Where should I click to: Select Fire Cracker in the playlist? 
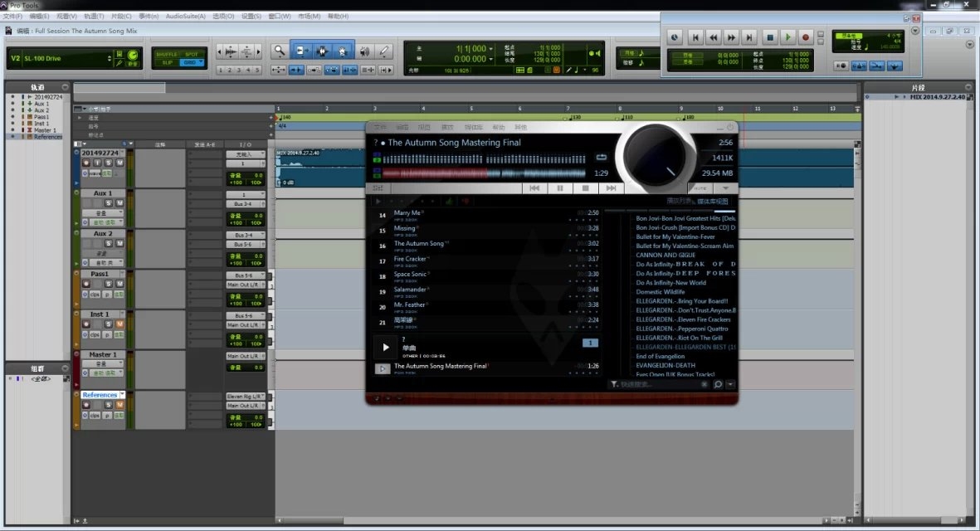pos(409,259)
